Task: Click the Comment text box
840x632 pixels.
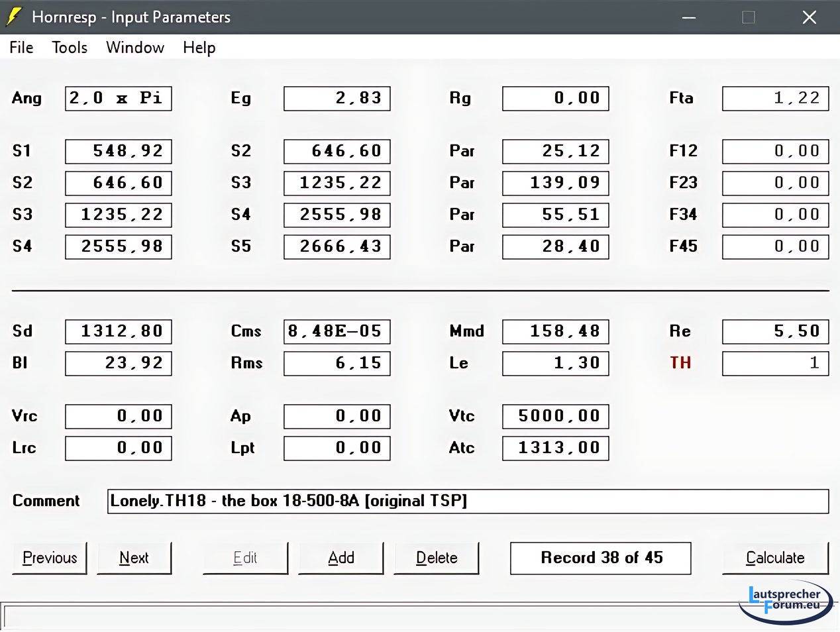Action: click(468, 501)
